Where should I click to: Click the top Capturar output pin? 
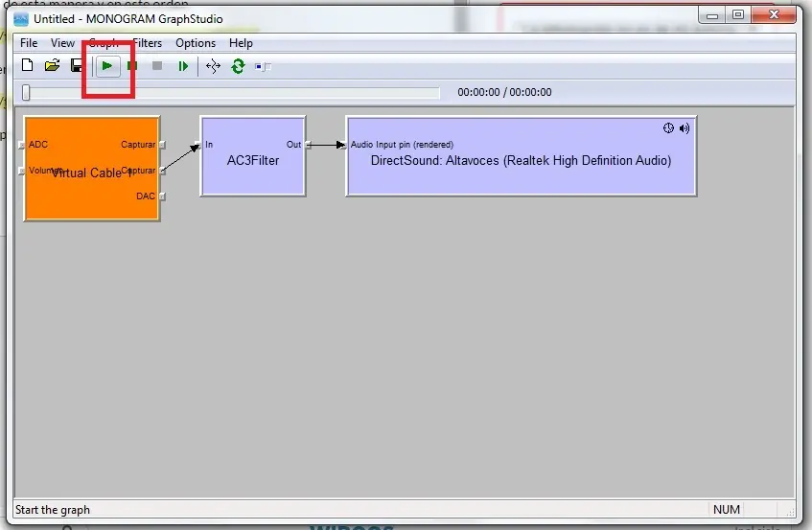point(162,145)
